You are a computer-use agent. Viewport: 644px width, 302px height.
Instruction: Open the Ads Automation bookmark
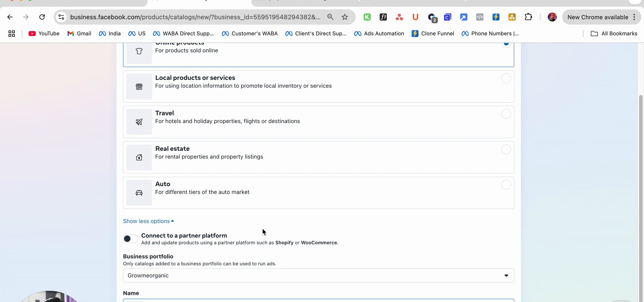point(379,34)
